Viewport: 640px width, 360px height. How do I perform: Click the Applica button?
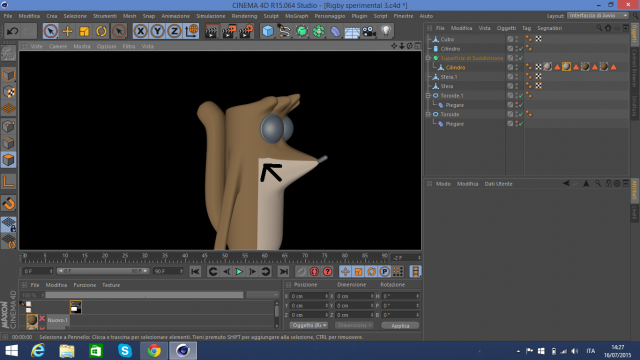[400, 326]
